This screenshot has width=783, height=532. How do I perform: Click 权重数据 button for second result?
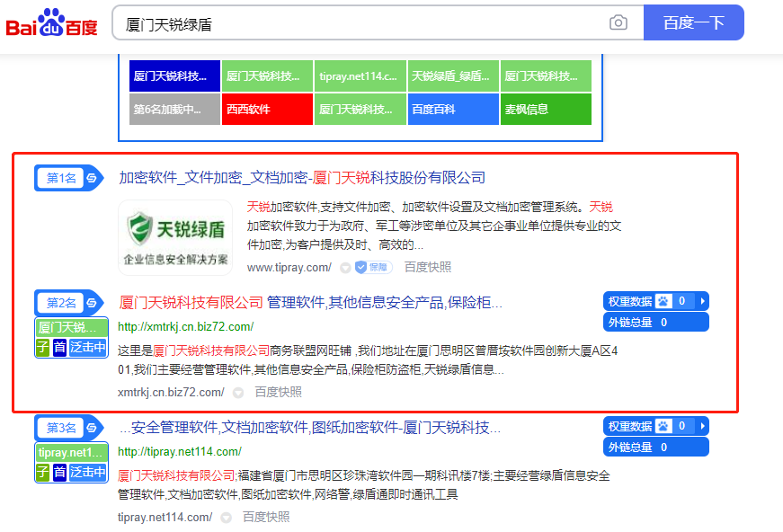tap(655, 301)
